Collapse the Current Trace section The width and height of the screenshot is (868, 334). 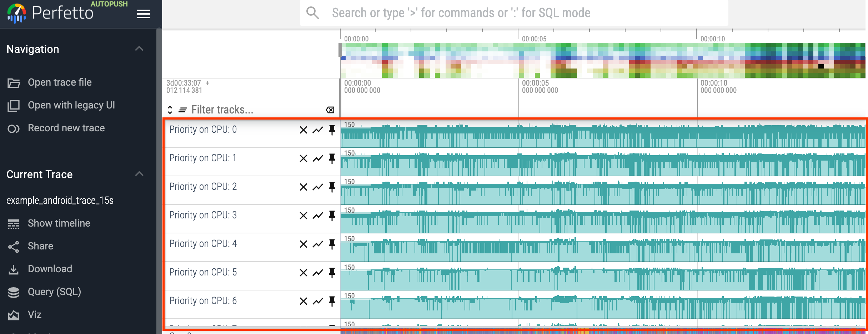(x=139, y=174)
